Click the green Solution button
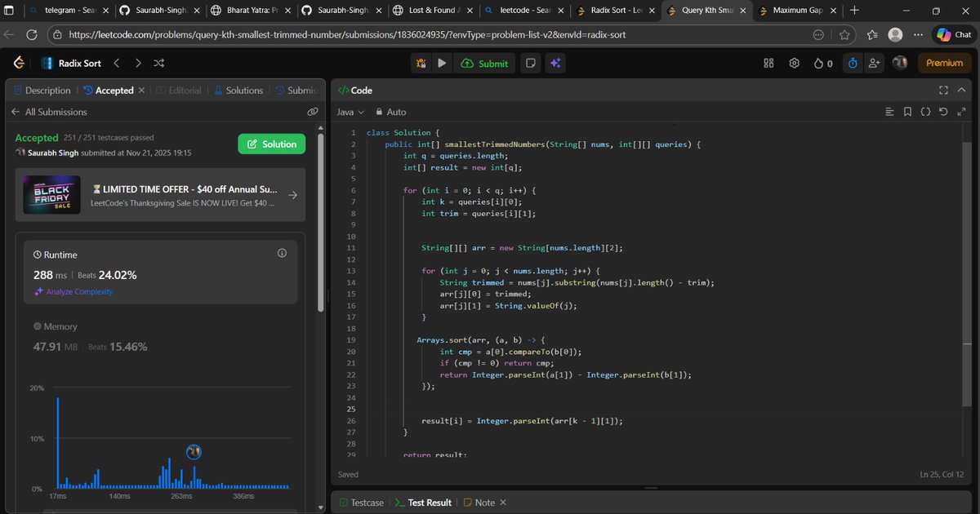 coord(272,144)
